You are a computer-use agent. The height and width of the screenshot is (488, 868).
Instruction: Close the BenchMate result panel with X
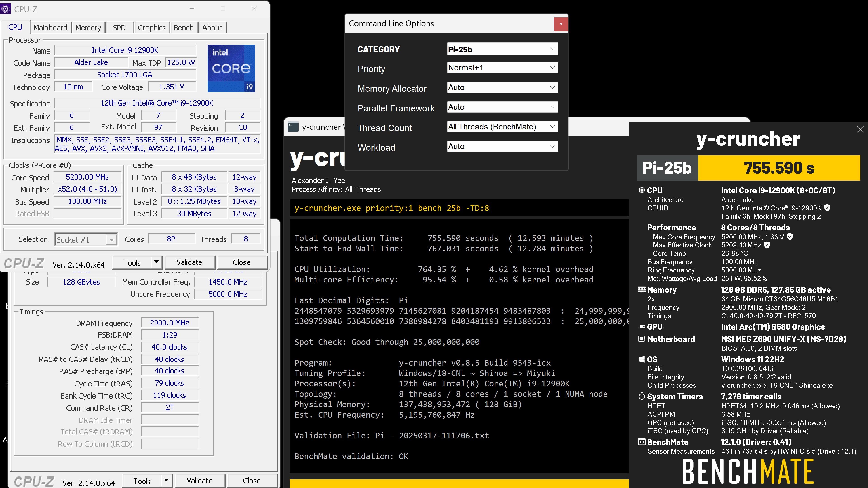[x=860, y=129]
